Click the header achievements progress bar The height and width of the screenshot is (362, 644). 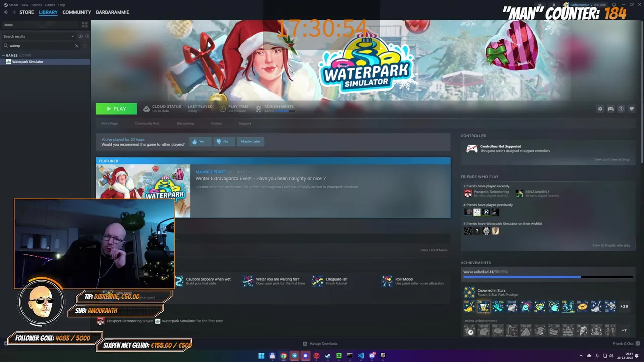click(x=284, y=111)
